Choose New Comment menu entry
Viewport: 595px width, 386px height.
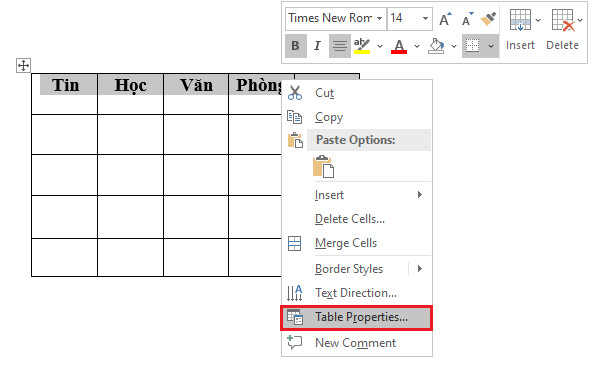[356, 343]
